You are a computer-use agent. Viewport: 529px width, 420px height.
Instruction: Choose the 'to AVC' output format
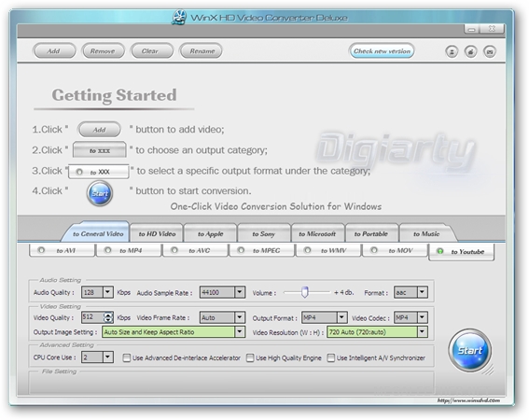tap(195, 250)
